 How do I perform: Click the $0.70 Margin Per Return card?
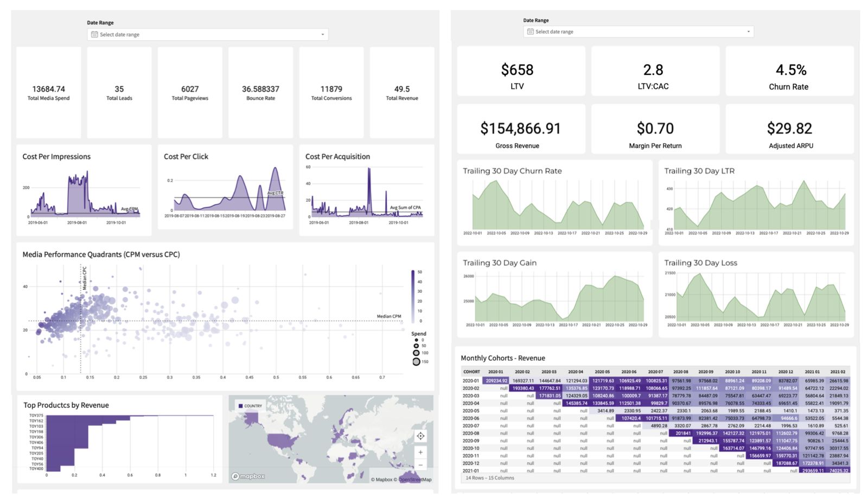point(655,129)
